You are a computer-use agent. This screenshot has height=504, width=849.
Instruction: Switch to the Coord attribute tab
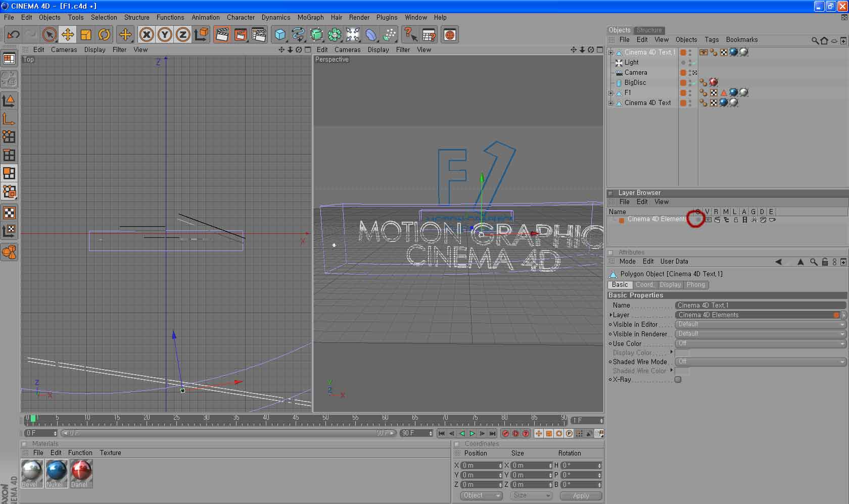coord(644,285)
